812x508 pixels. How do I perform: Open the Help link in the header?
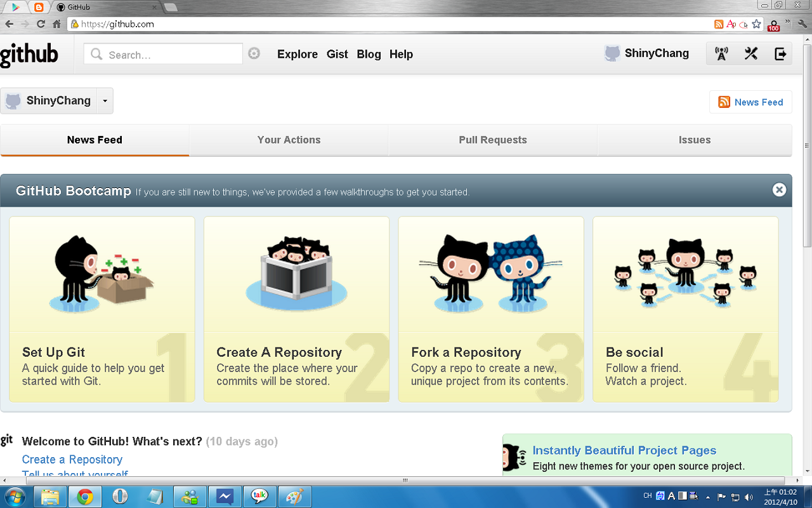click(401, 54)
